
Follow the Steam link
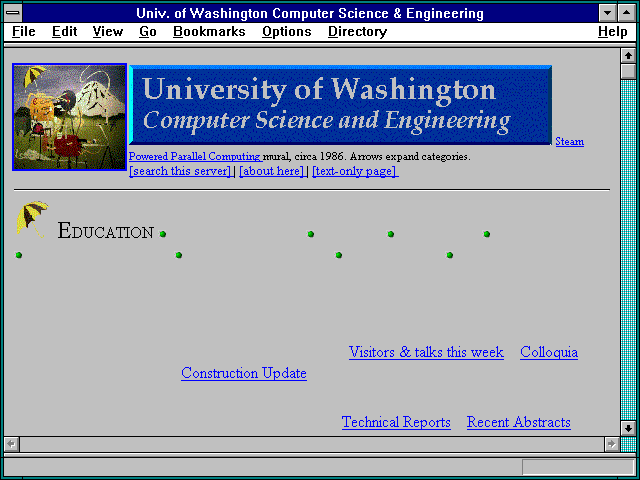pyautogui.click(x=569, y=142)
